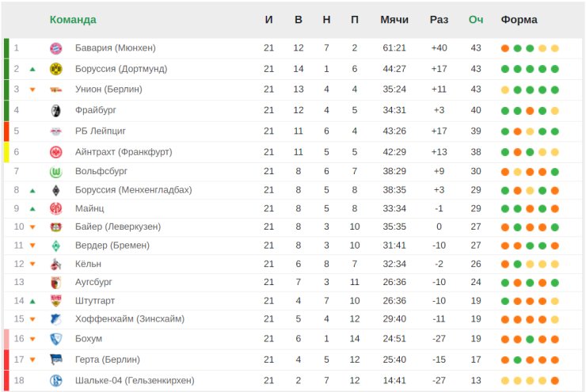Click the orange down arrow next to Бохум
Viewport: 586px width, 392px height.
coord(32,339)
